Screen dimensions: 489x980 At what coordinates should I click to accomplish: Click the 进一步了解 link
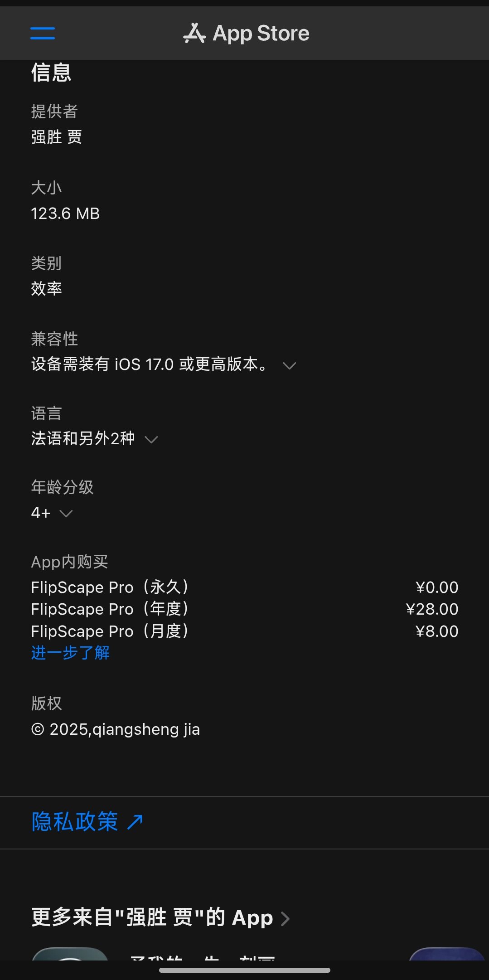[x=70, y=653]
